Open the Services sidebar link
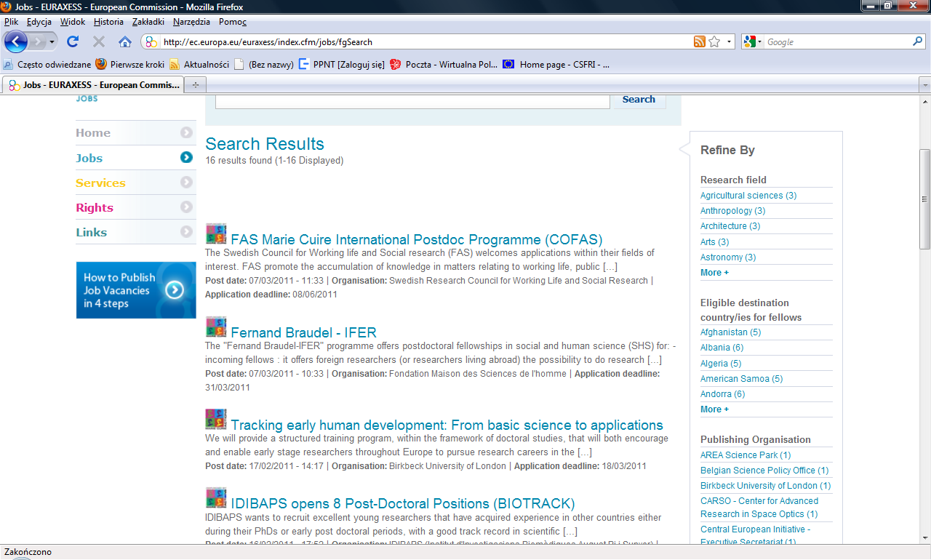Image resolution: width=931 pixels, height=560 pixels. [x=100, y=183]
